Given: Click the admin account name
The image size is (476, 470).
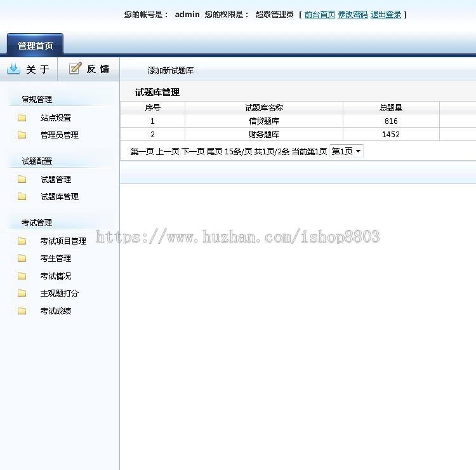Looking at the screenshot, I should click(187, 14).
